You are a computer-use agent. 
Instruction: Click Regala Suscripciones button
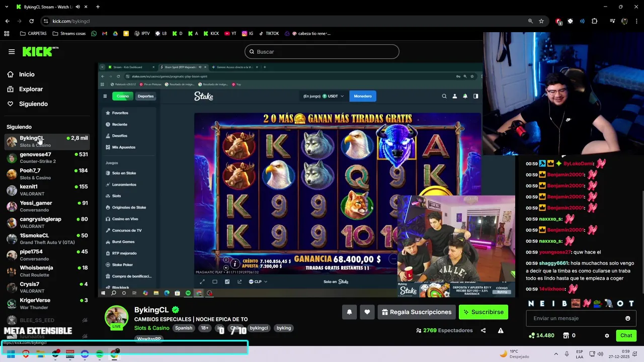coord(417,312)
